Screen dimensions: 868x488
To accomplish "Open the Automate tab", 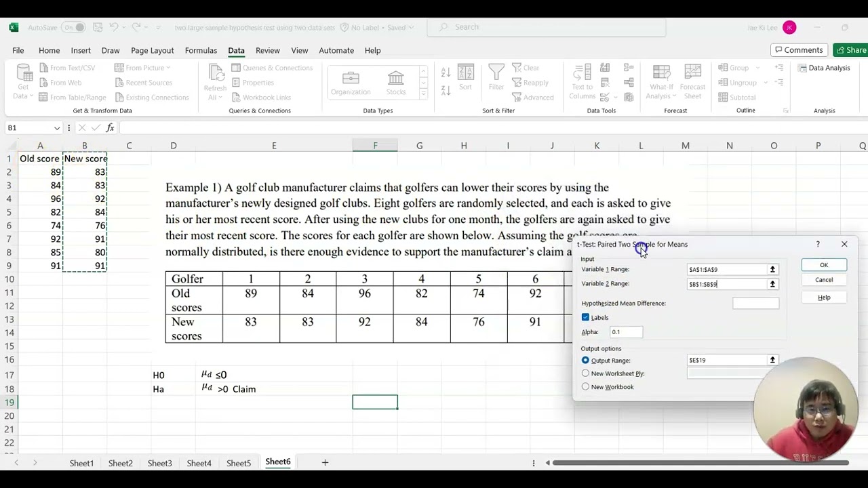I will click(336, 50).
